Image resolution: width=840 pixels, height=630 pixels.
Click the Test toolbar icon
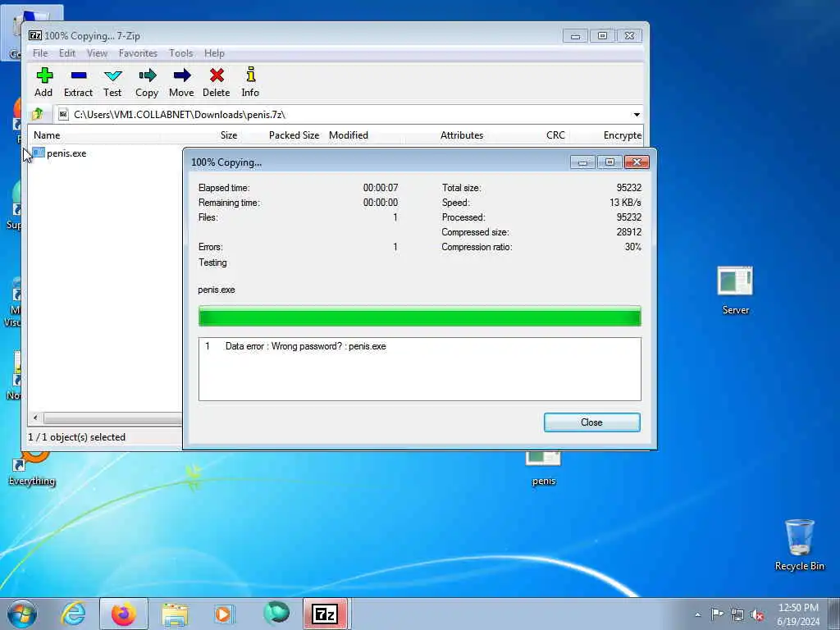click(112, 75)
